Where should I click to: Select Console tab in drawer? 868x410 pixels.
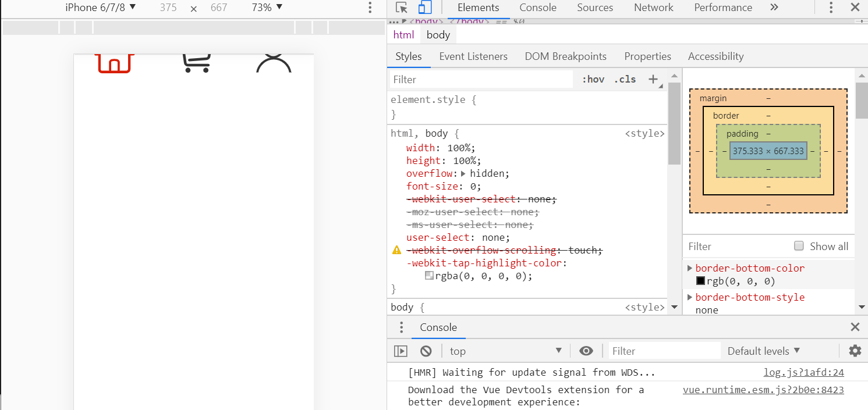[438, 327]
